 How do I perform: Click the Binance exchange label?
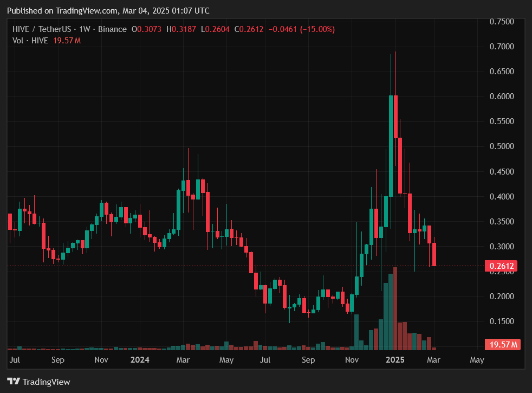pyautogui.click(x=112, y=29)
